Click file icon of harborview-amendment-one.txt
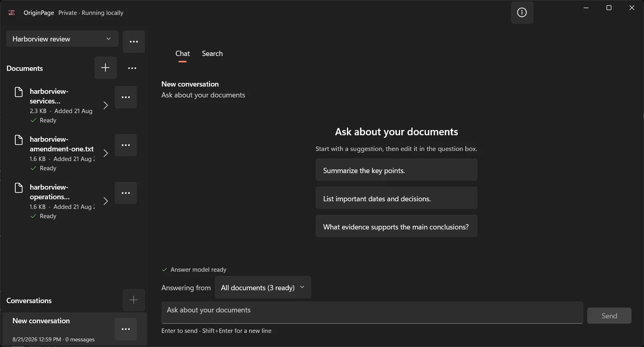 click(x=19, y=140)
